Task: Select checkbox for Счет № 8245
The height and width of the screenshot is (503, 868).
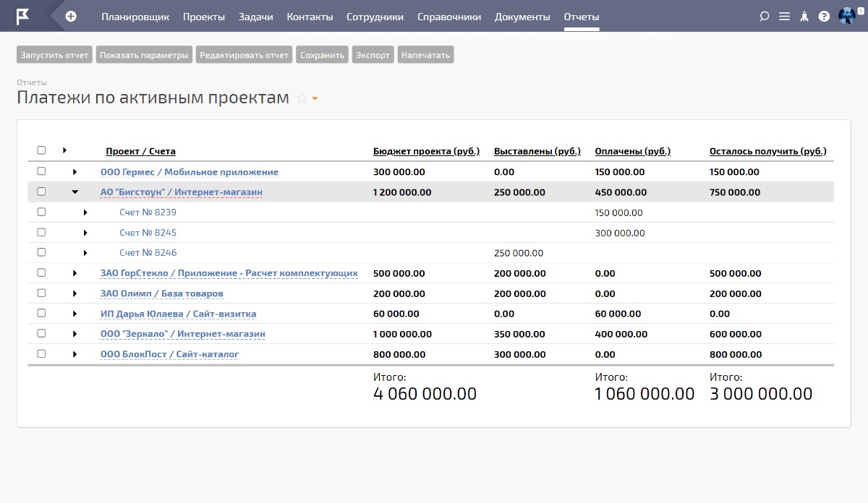Action: tap(41, 232)
